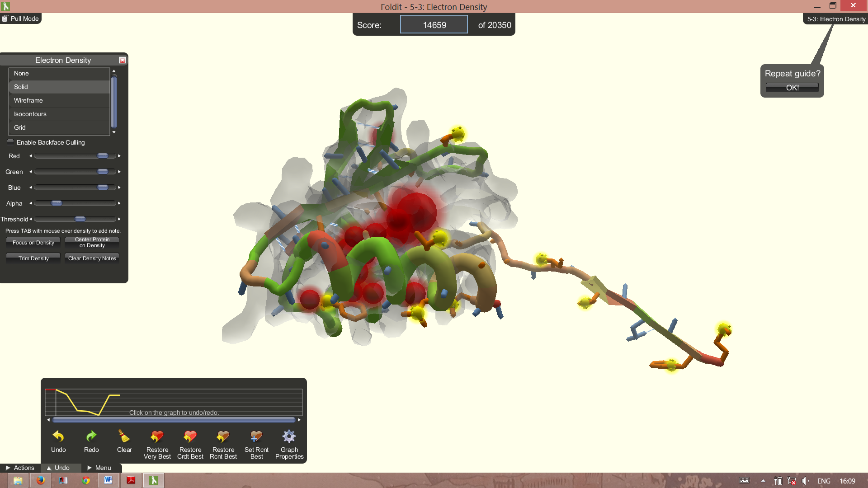Select Grid density display mode
Screen dimensions: 868x488
[x=59, y=127]
